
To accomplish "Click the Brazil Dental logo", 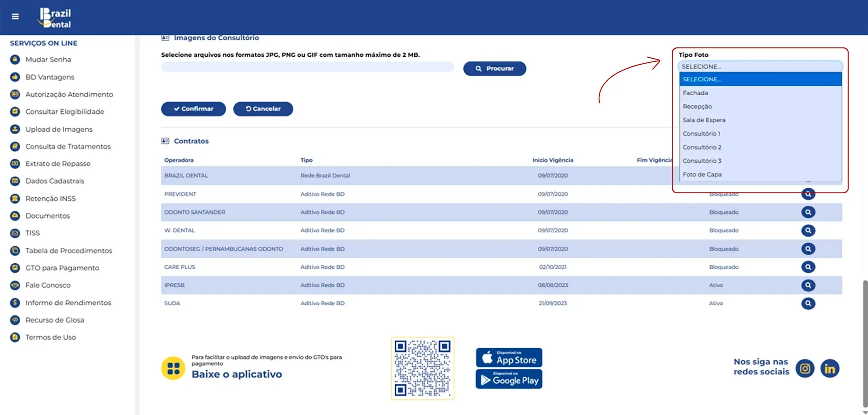I will tap(56, 18).
